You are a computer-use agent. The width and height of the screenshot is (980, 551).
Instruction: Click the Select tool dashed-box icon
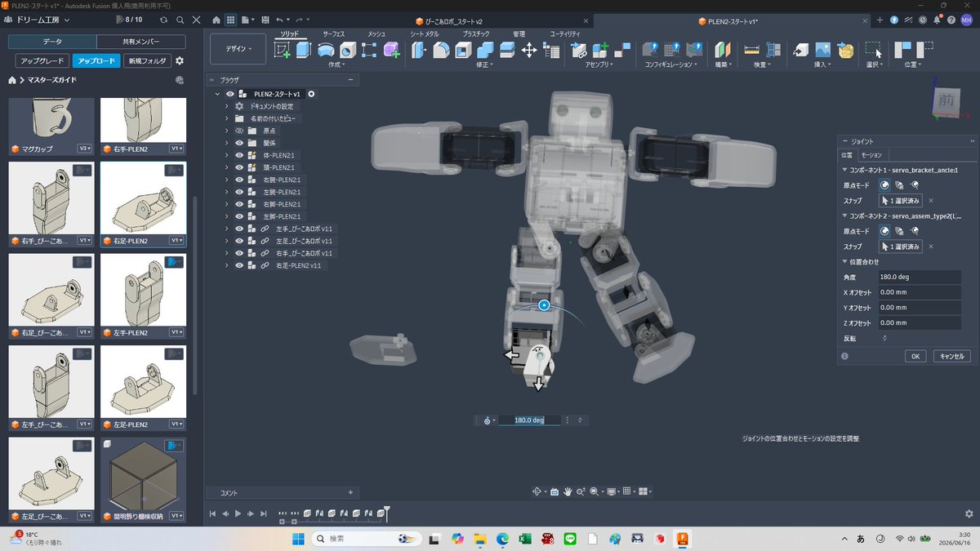tap(874, 50)
